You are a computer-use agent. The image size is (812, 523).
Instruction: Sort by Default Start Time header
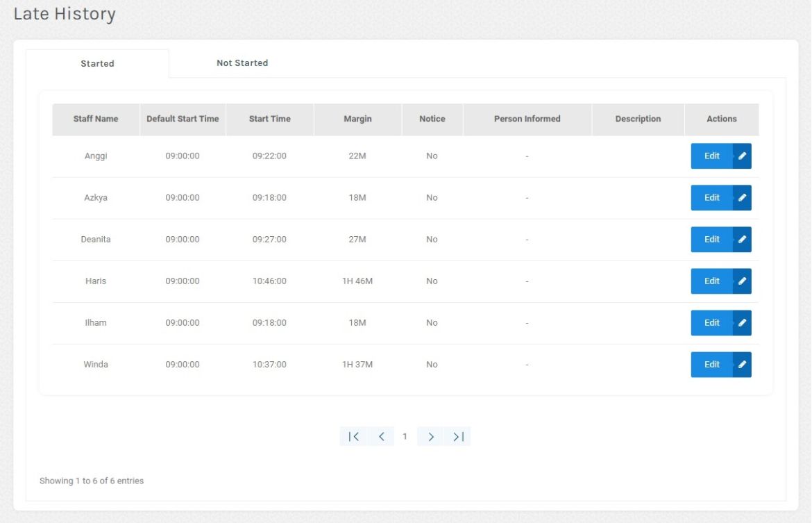183,119
